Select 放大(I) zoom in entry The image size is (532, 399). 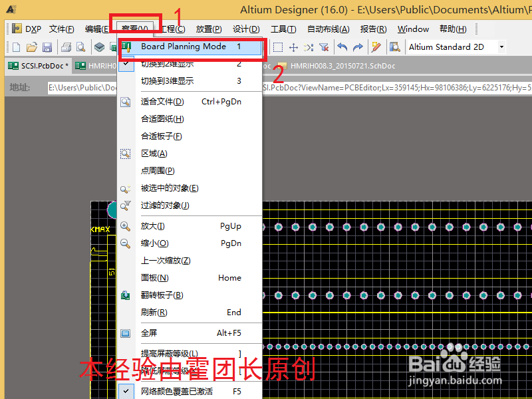[190, 226]
